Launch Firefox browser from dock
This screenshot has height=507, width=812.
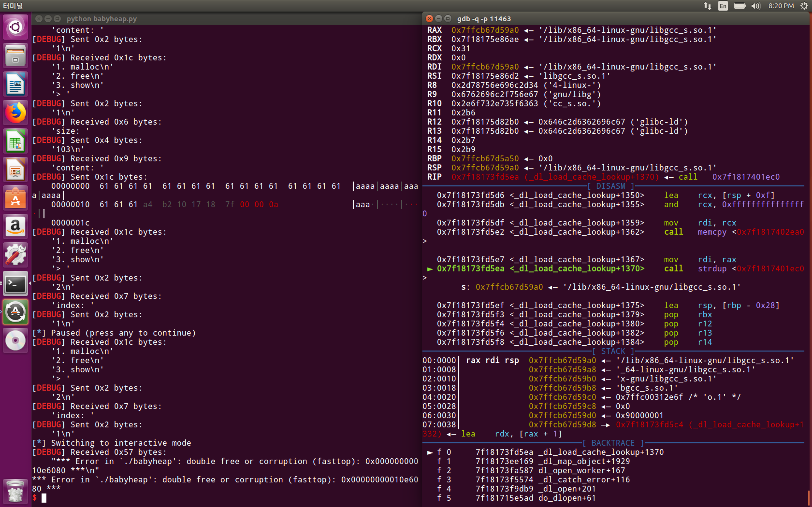tap(15, 113)
